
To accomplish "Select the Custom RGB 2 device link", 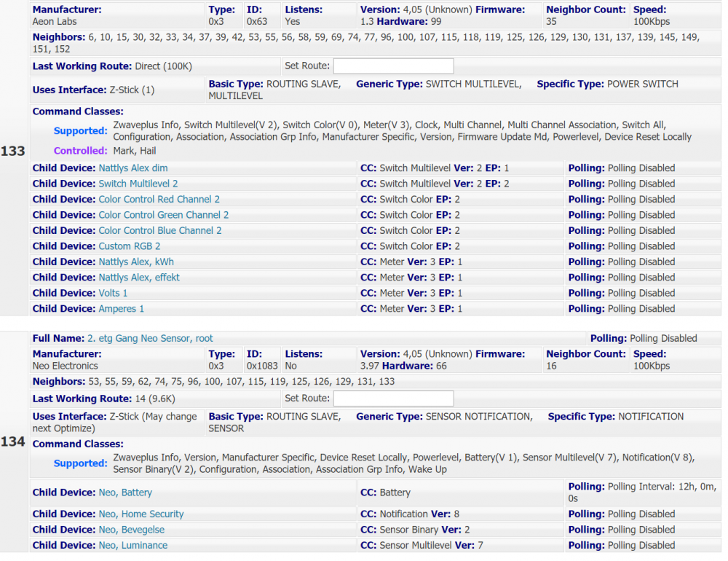I will point(130,246).
